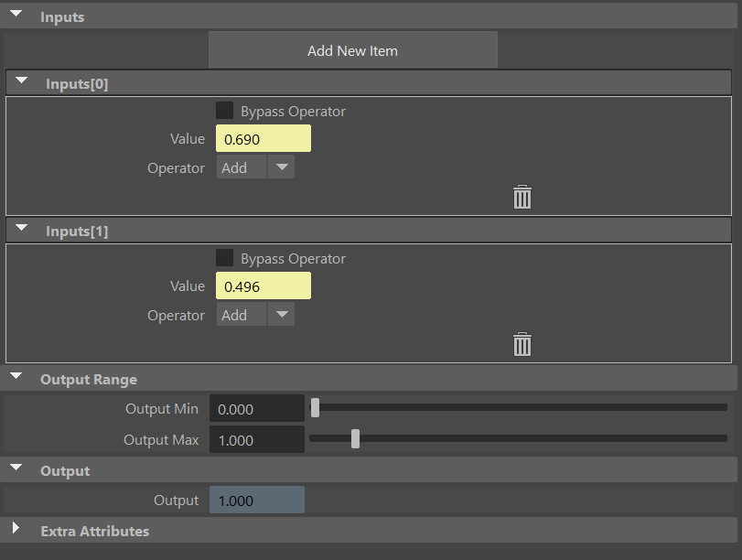Viewport: 742px width, 560px height.
Task: Click the Add New Item button
Action: (x=352, y=50)
